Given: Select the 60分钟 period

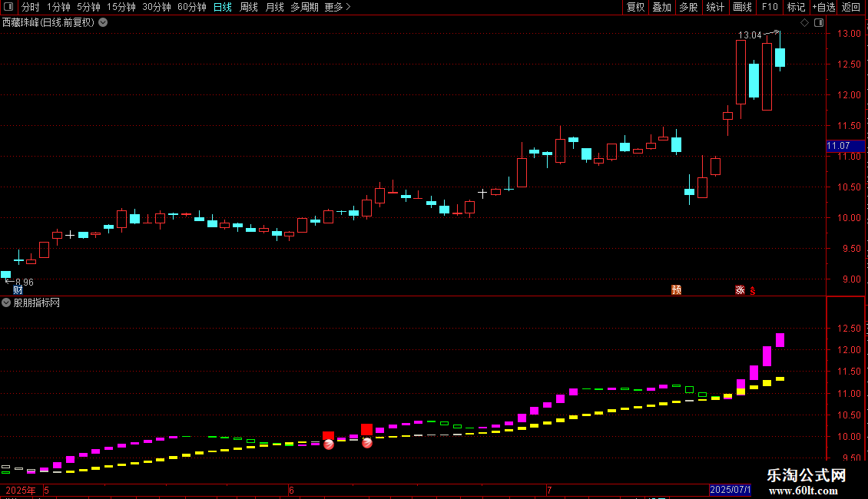Looking at the screenshot, I should tap(191, 7).
